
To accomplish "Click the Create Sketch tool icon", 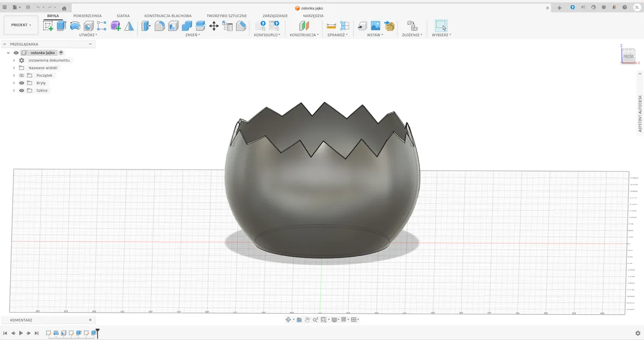I will tap(48, 26).
